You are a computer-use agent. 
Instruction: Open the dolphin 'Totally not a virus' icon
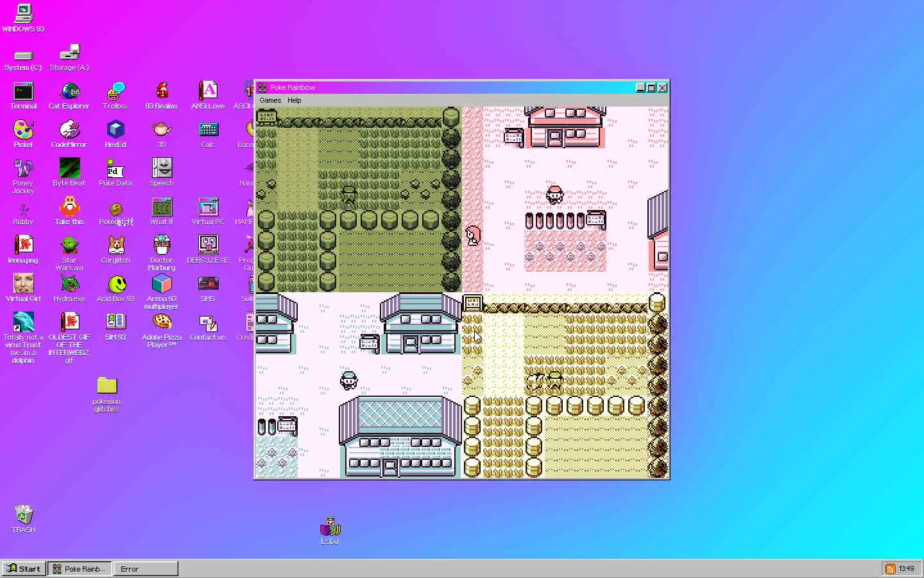pos(23,338)
